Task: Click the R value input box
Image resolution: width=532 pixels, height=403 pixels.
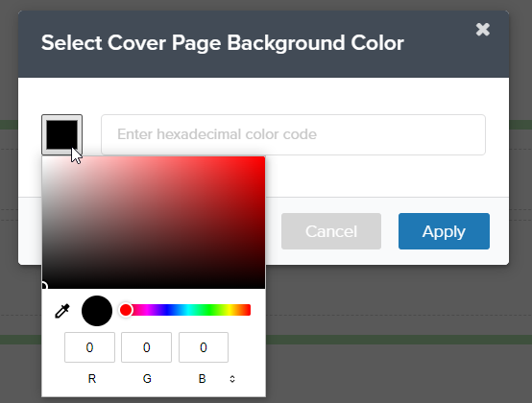Action: click(x=89, y=347)
